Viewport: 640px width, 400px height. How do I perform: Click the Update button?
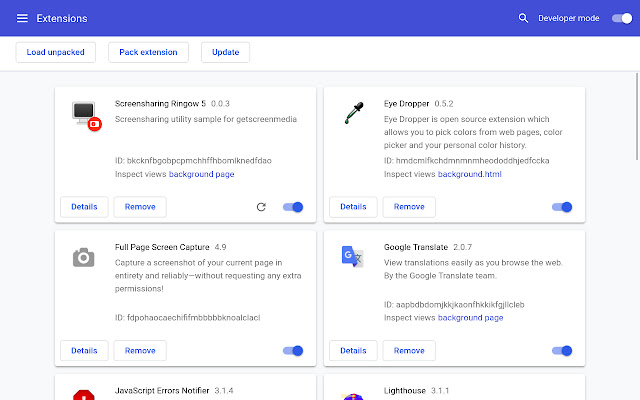pyautogui.click(x=225, y=52)
